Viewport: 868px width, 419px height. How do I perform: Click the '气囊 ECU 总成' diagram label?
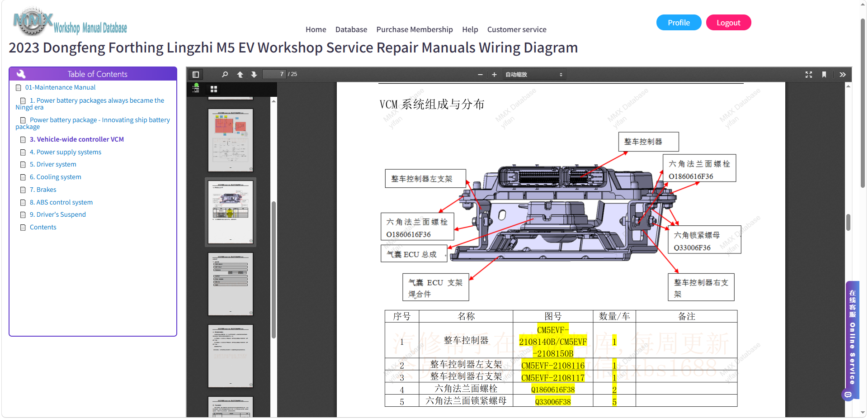(414, 254)
